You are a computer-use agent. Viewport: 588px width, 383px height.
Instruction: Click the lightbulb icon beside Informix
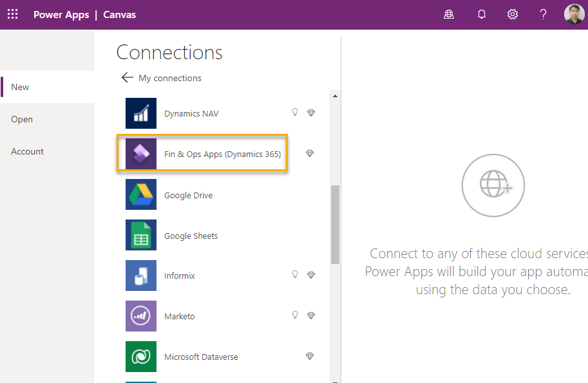pos(295,274)
